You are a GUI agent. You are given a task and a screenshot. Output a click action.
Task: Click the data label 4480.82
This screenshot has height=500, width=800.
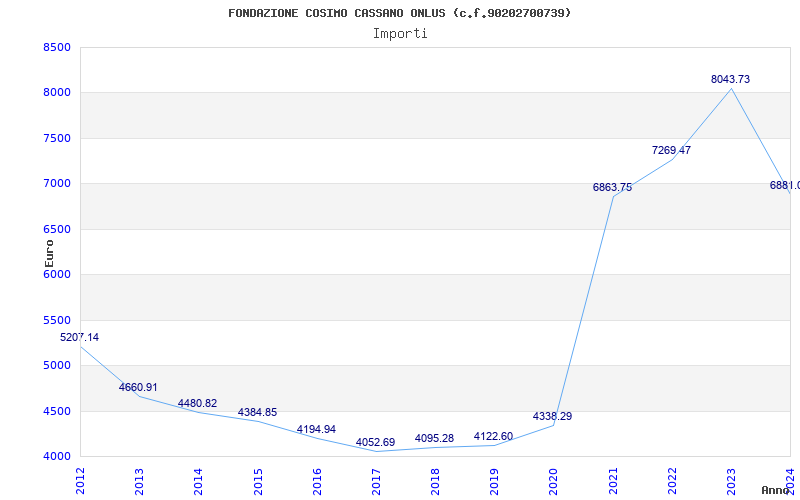point(197,403)
